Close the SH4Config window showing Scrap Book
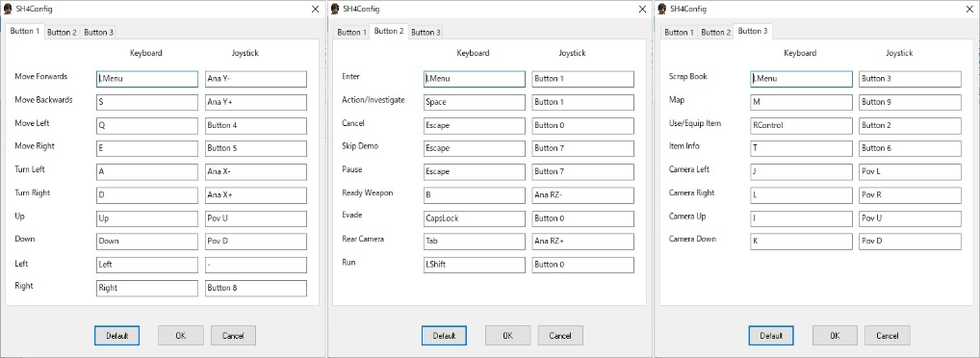The height and width of the screenshot is (358, 980). [x=969, y=10]
